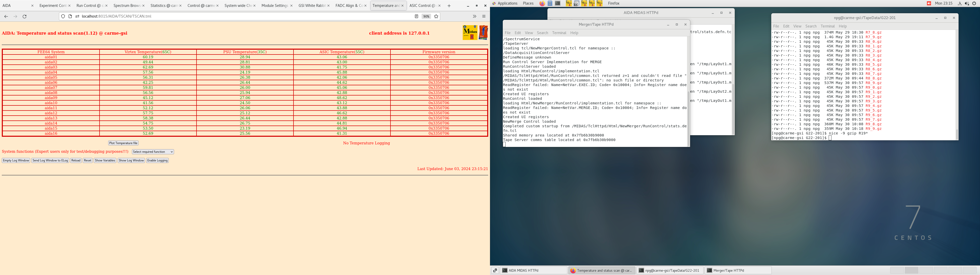
Task: Click the Enable Logging button
Action: (x=157, y=161)
